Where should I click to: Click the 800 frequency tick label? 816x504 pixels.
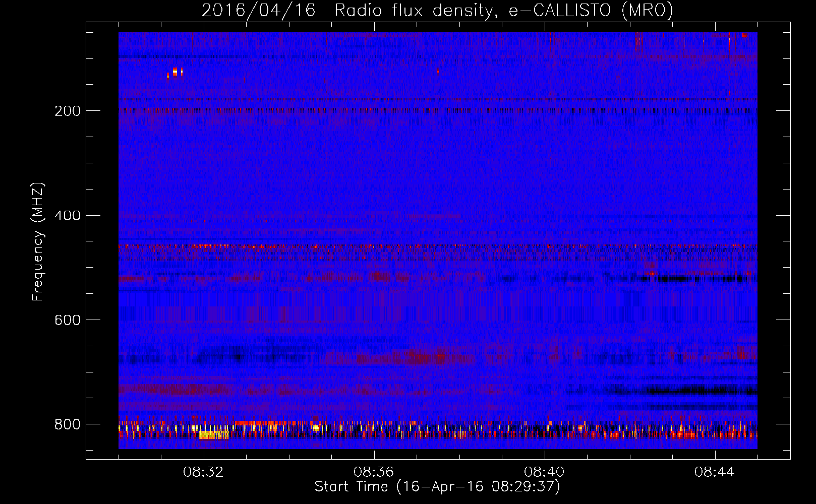[68, 425]
